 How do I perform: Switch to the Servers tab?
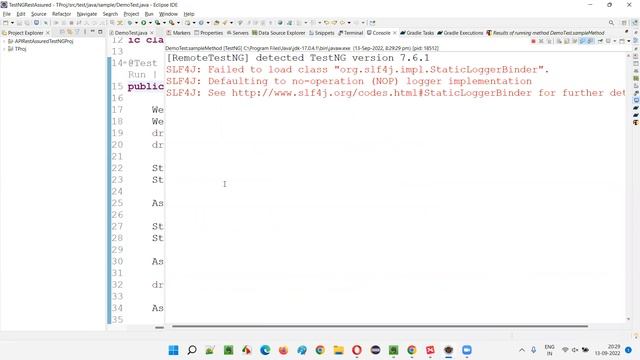coord(238,33)
